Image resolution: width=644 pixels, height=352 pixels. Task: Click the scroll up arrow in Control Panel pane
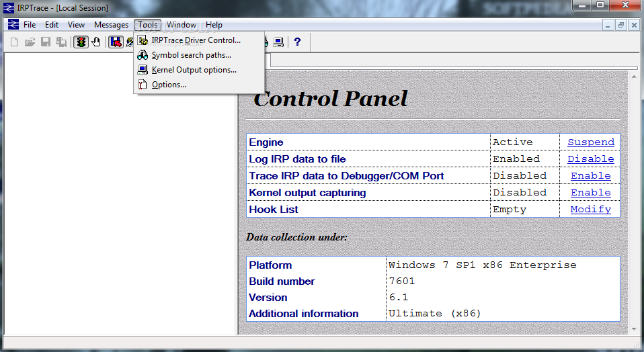point(634,77)
